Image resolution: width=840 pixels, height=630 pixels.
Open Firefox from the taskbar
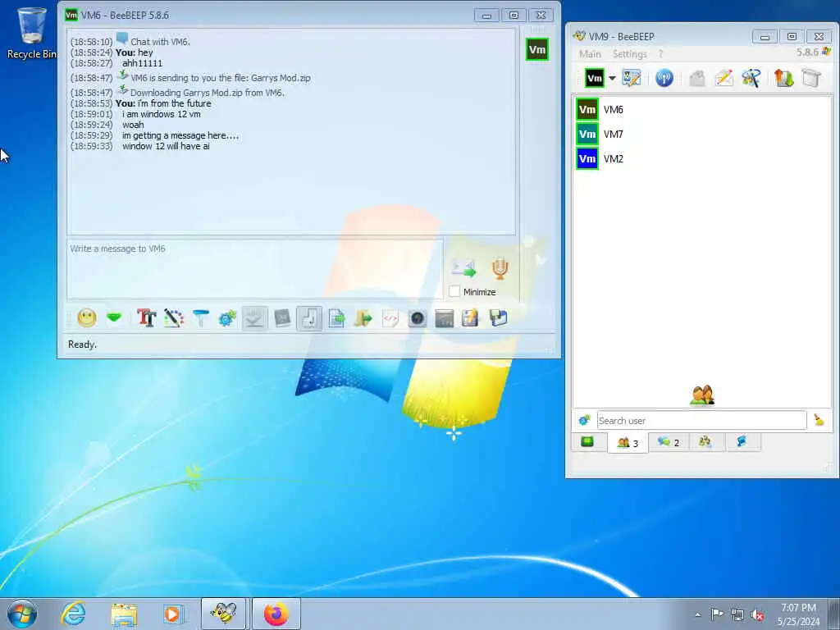pyautogui.click(x=276, y=614)
